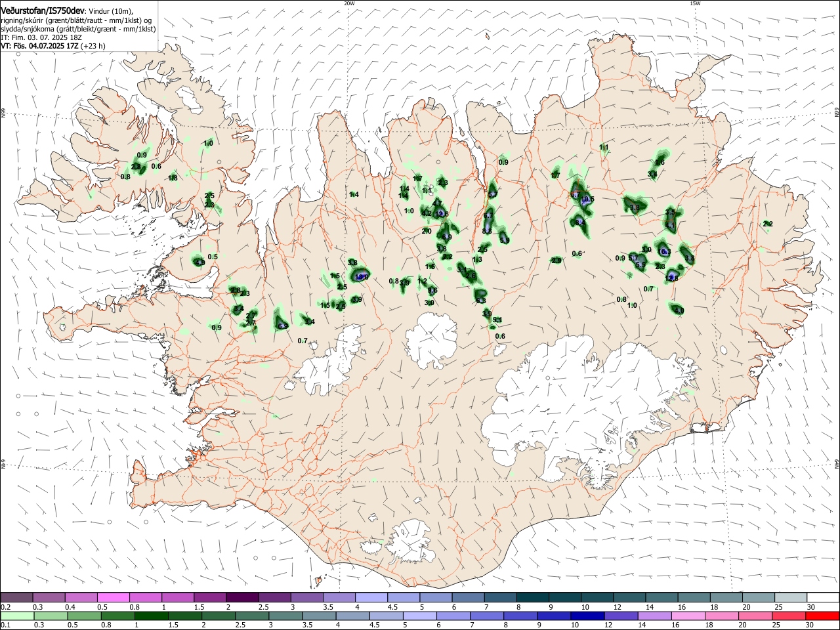This screenshot has width=840, height=630.
Task: Click the bright red 30 swatch, lower scale
Action: 822,616
